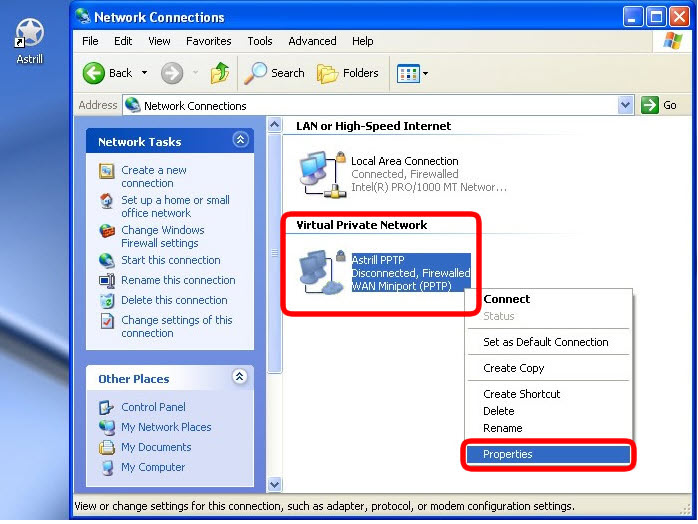Screen dimensions: 698x524
Task: Choose Create Copy from context menu
Action: tap(548, 368)
